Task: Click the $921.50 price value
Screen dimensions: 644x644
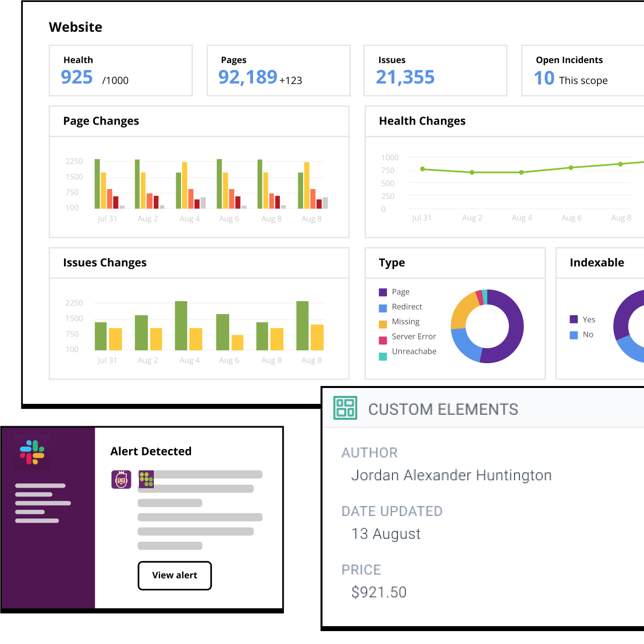Action: point(379,592)
